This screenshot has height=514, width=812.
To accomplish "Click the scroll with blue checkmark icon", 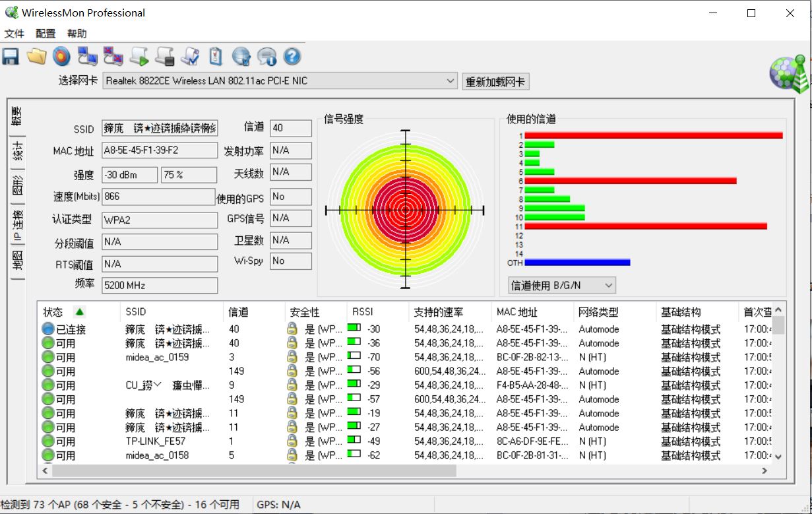I will 190,57.
